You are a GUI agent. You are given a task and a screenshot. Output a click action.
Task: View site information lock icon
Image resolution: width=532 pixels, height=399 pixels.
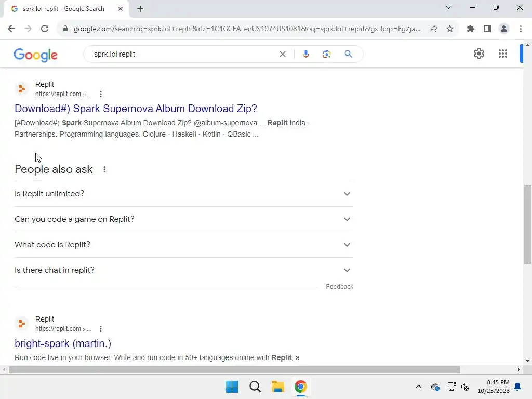[65, 29]
